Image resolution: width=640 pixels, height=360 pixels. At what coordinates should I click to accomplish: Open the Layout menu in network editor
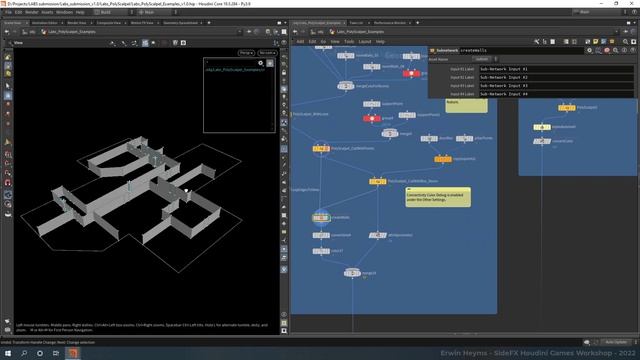[364, 42]
